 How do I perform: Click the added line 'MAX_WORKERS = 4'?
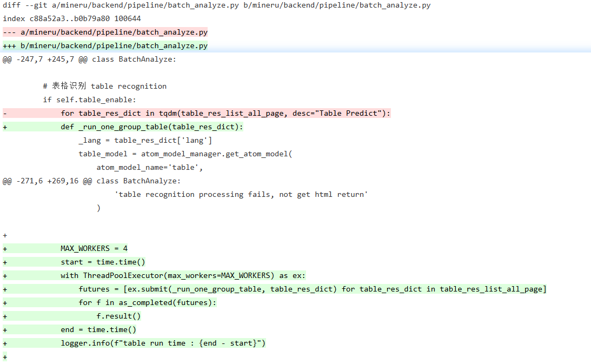[65, 249]
